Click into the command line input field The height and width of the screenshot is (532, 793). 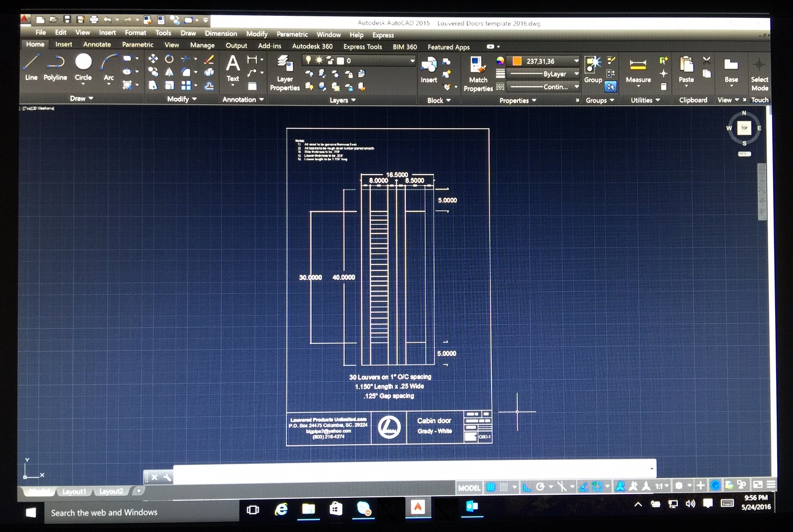coord(414,470)
